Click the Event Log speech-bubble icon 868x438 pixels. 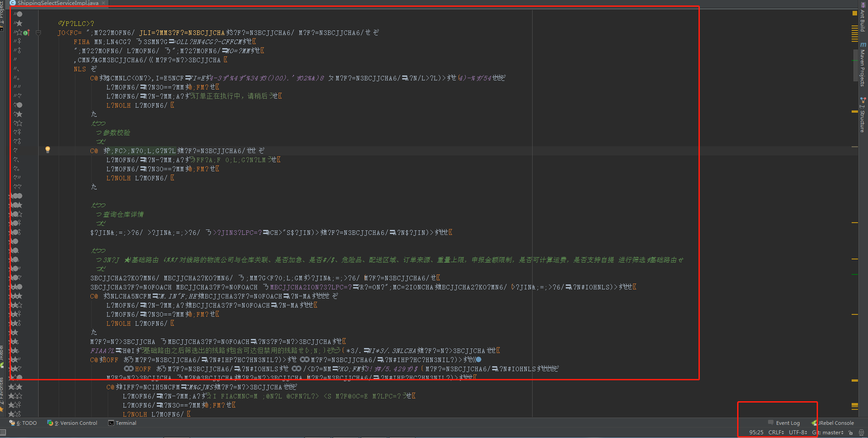coord(770,423)
